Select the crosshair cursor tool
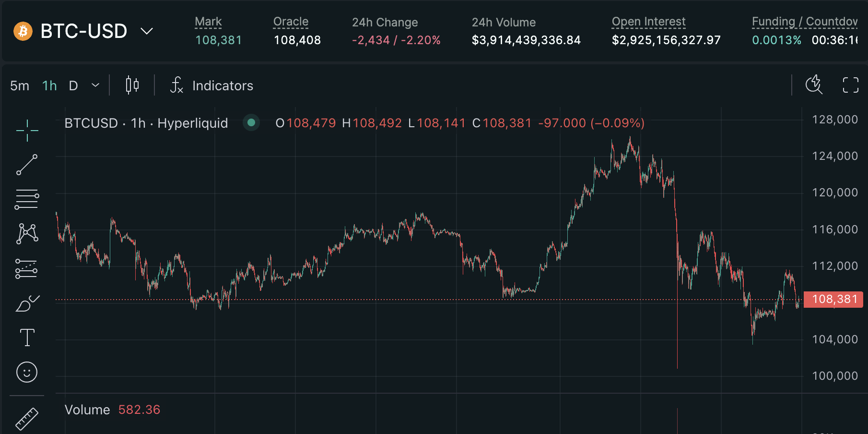 [x=27, y=131]
